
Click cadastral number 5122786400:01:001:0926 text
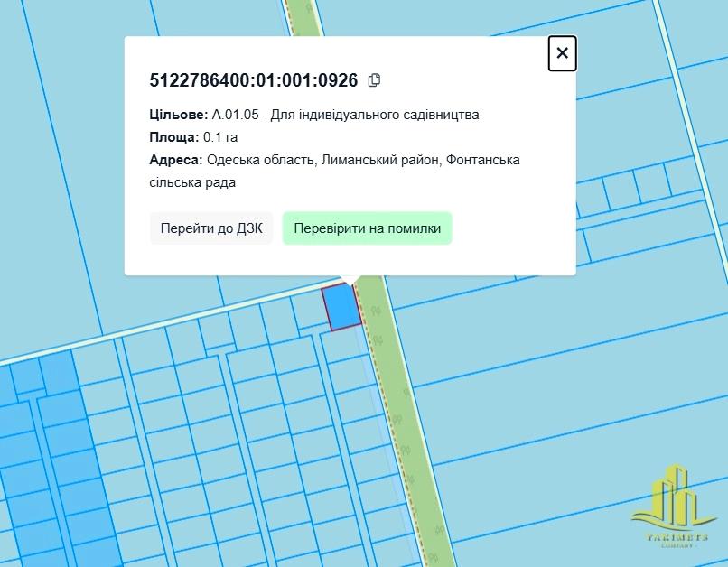[253, 79]
